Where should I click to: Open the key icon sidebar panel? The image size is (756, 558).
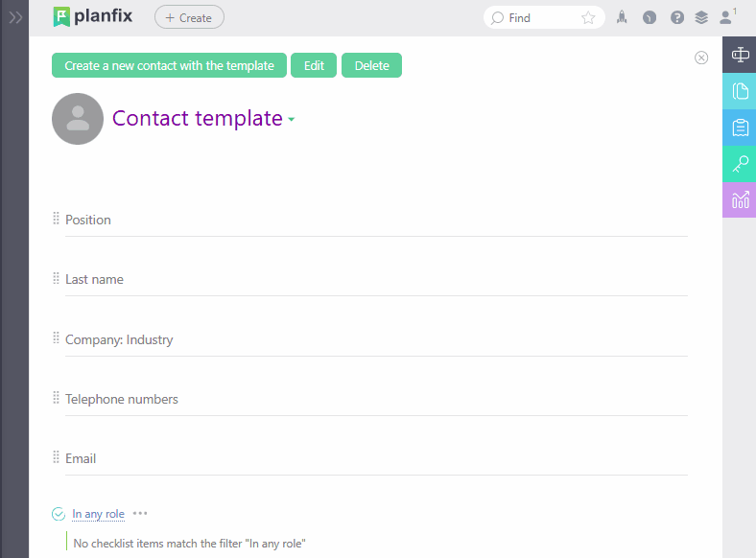(740, 164)
